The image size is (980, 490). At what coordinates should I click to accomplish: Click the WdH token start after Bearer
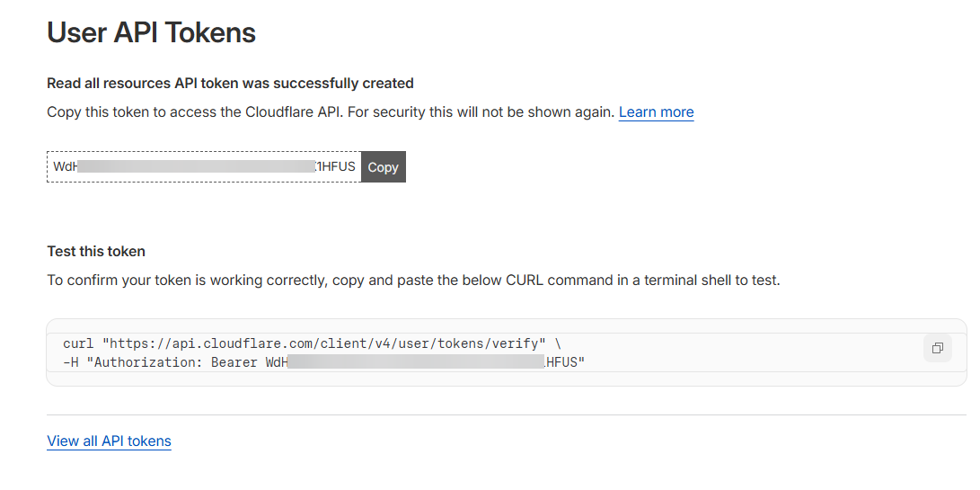[275, 362]
